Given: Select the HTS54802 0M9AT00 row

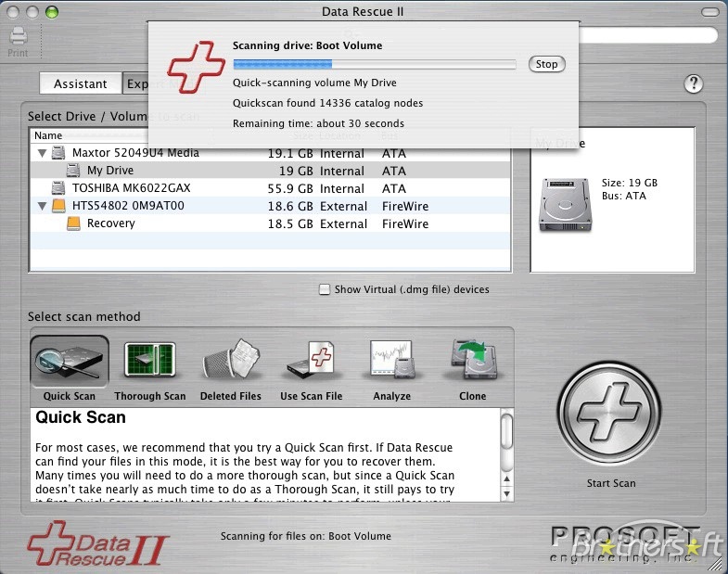Looking at the screenshot, I should [270, 206].
